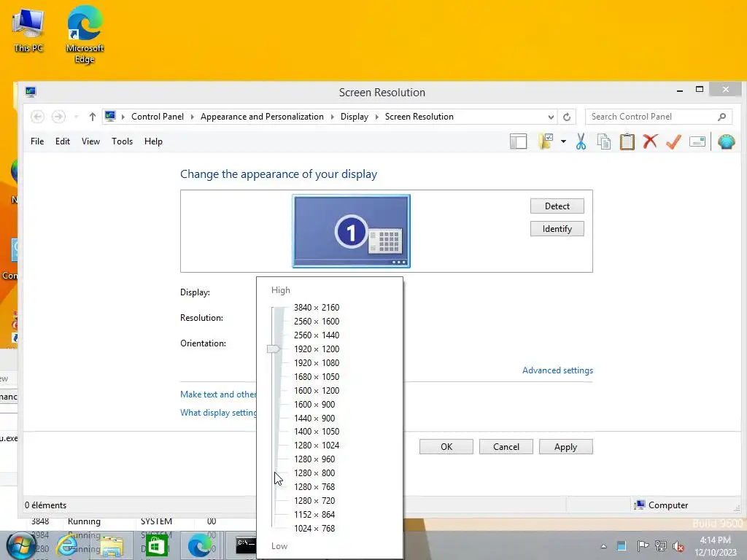Click the Detect button

(x=557, y=206)
